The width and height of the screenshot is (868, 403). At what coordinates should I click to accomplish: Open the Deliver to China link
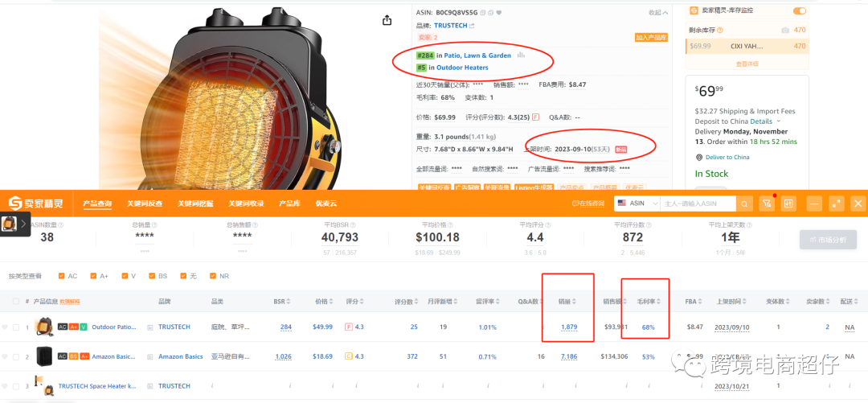727,158
